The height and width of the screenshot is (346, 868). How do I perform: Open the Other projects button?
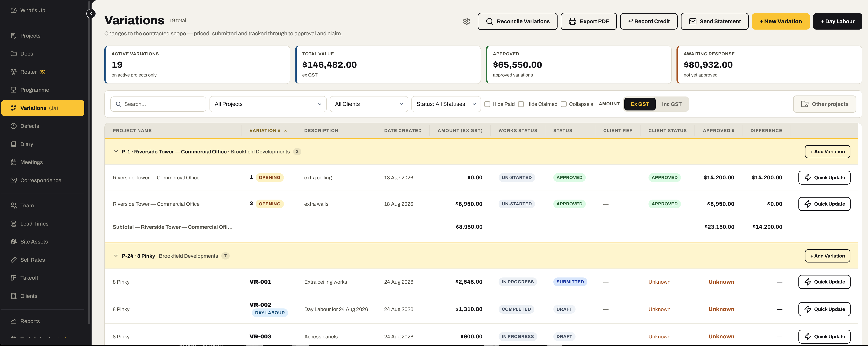point(824,104)
